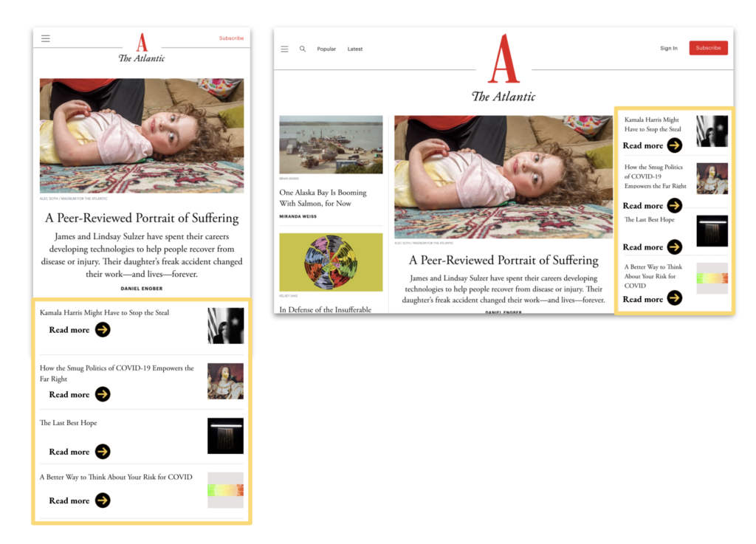
Task: Click desktop sidebar headline A Better Way to Think
Action: 653,276
